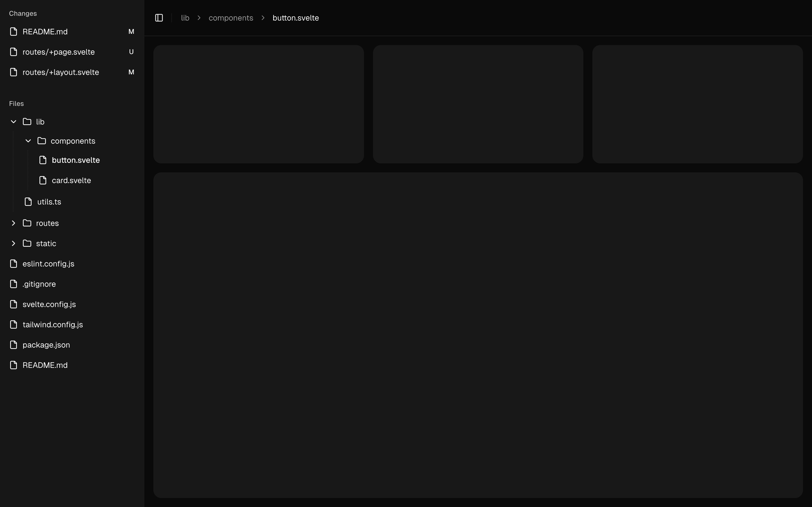Click the utils.ts file icon
The image size is (812, 507).
coord(28,202)
